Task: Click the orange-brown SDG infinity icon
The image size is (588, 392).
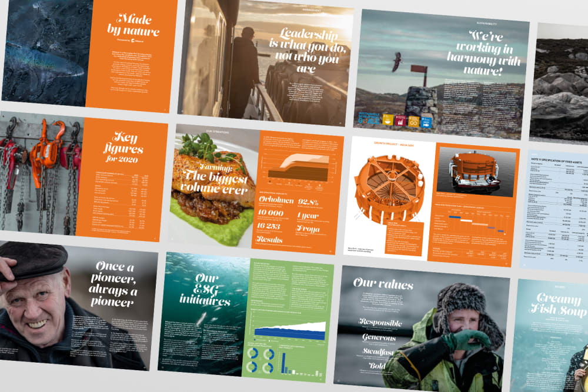Action: click(413, 122)
